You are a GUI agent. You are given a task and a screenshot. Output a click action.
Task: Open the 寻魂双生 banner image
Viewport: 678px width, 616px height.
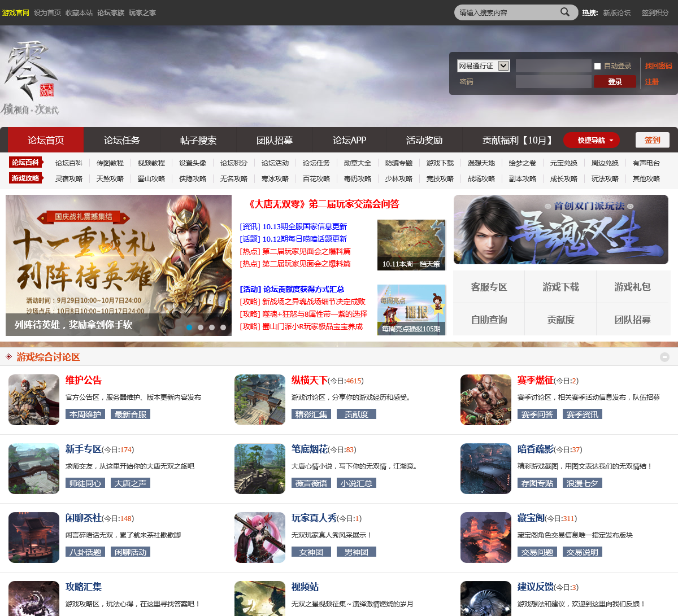click(561, 229)
